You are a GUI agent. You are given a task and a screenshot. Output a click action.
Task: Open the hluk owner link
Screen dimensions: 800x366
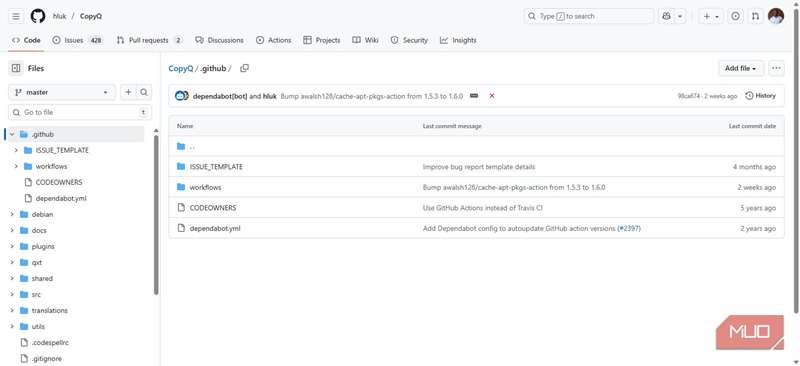tap(60, 16)
